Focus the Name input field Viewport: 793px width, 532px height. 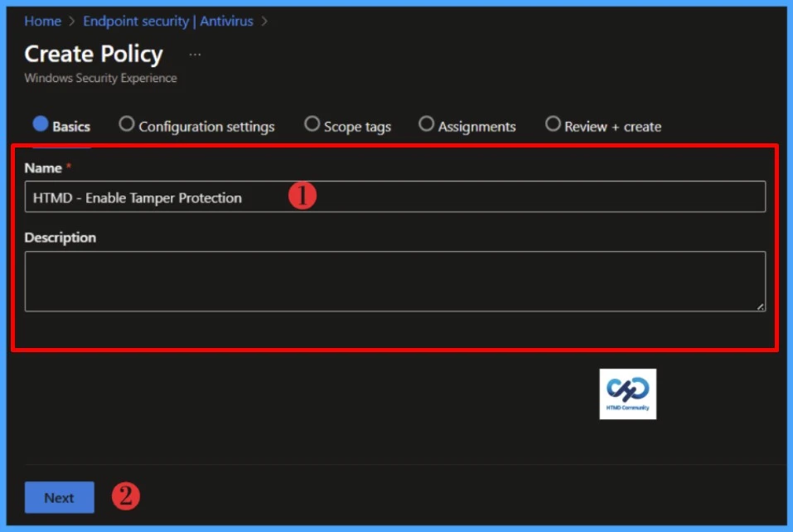point(394,197)
